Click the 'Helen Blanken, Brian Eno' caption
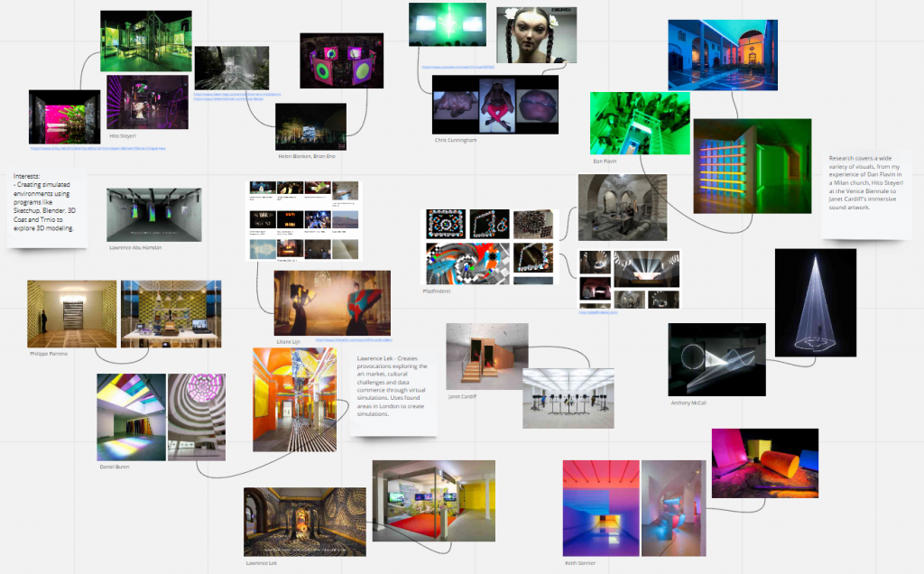This screenshot has height=574, width=924. (307, 156)
